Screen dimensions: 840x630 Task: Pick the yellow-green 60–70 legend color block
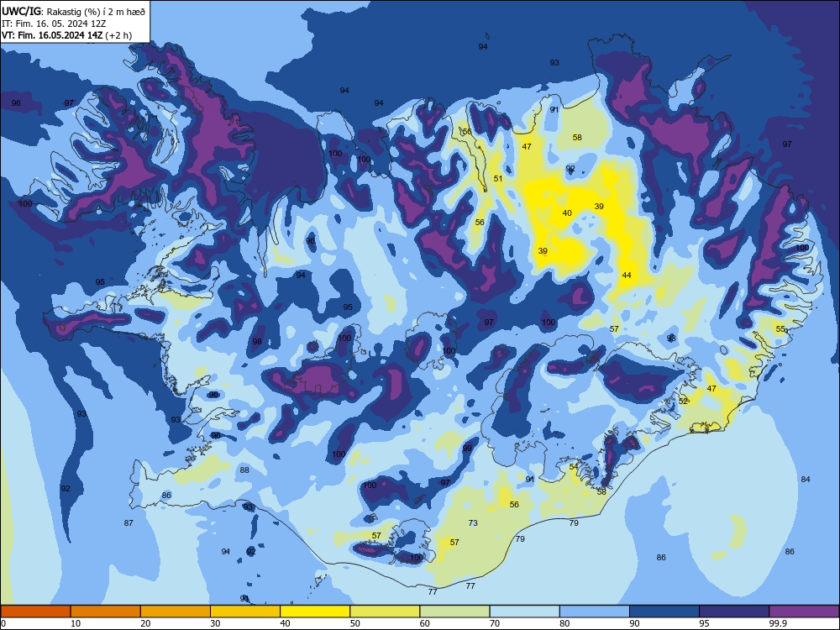(454, 612)
